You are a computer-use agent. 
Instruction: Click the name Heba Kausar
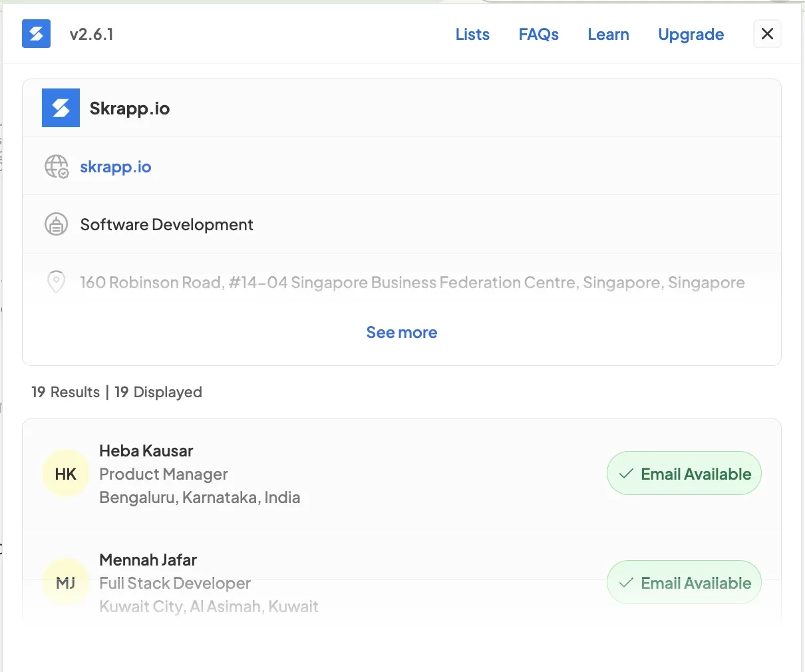[x=146, y=451]
